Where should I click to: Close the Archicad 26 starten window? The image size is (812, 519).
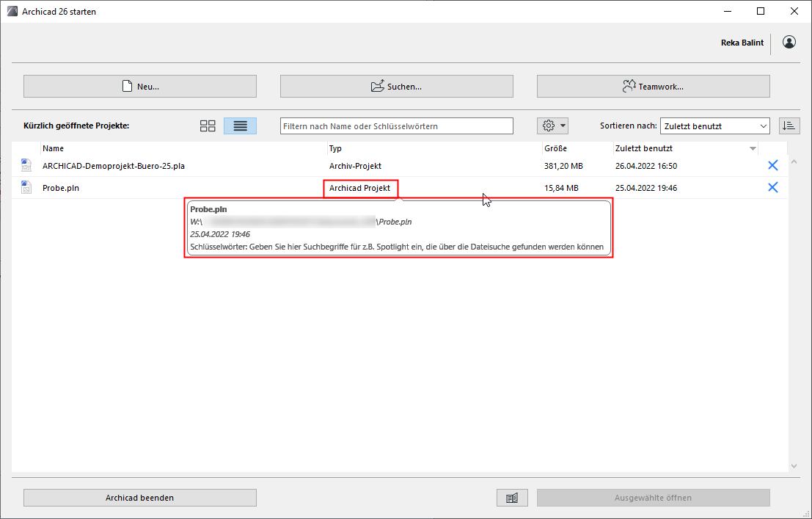(794, 11)
